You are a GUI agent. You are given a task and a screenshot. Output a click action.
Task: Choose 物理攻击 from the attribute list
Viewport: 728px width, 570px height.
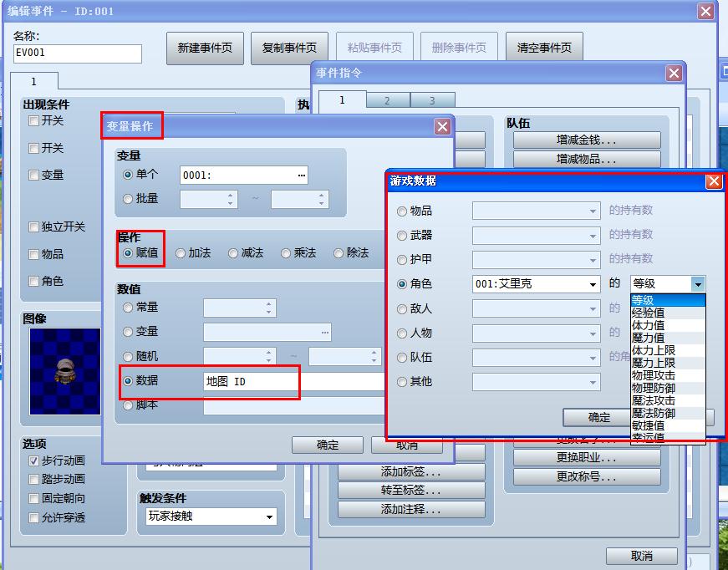[x=668, y=375]
